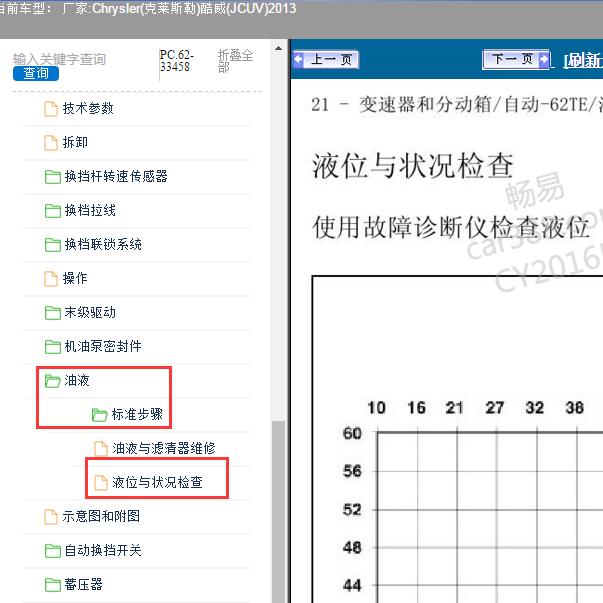Click the 使用故障诊断仪检查液位 subheading
This screenshot has height=603, width=603.
(x=451, y=227)
